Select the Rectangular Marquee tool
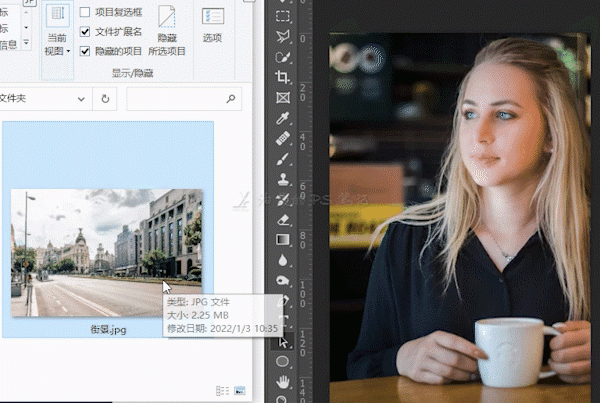Viewport: 600px width, 403px height. 283,16
